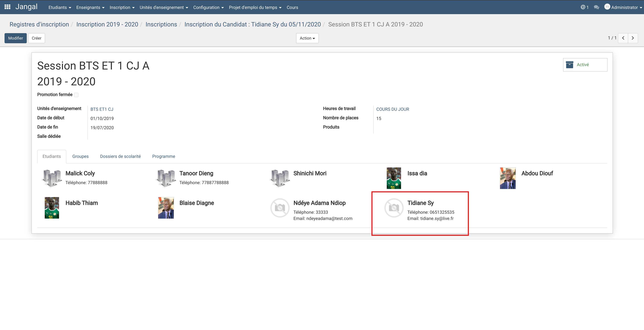The height and width of the screenshot is (330, 644).
Task: Open the BTS ET1 CJ link
Action: [102, 109]
